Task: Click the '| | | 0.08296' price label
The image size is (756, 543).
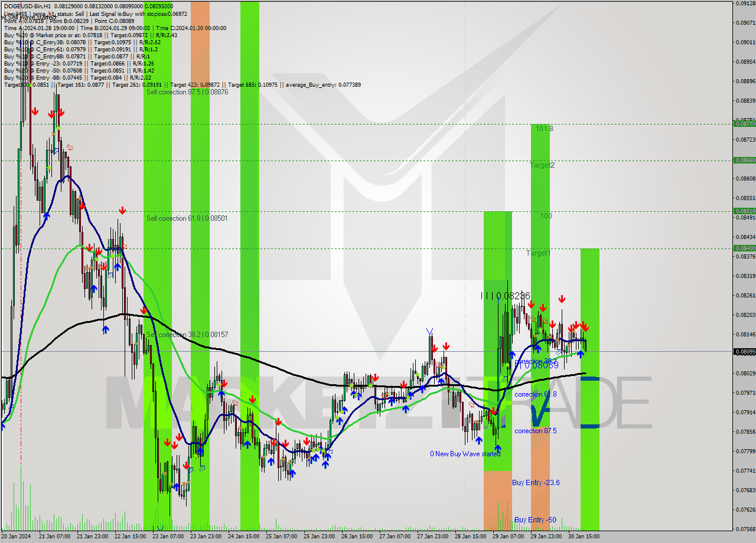Action: pyautogui.click(x=506, y=296)
